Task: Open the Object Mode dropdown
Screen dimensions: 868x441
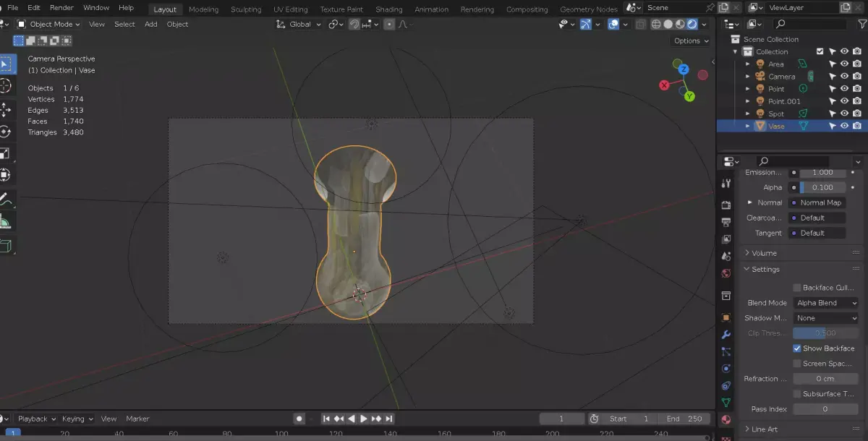Action: 51,24
